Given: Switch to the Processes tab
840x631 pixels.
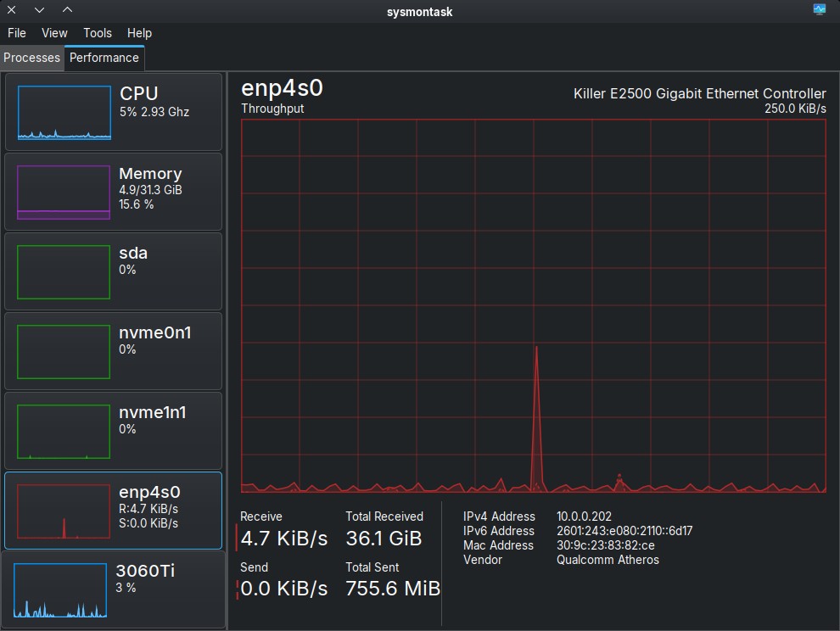Looking at the screenshot, I should [32, 58].
